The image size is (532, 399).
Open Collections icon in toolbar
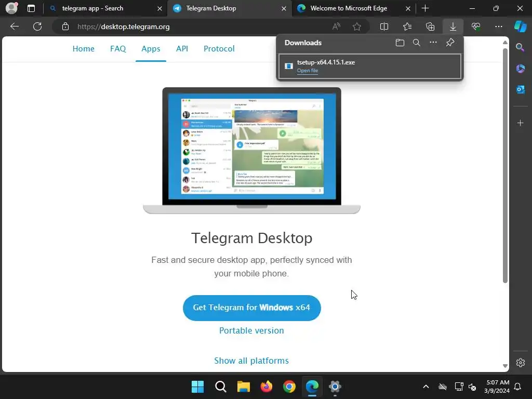pyautogui.click(x=430, y=26)
